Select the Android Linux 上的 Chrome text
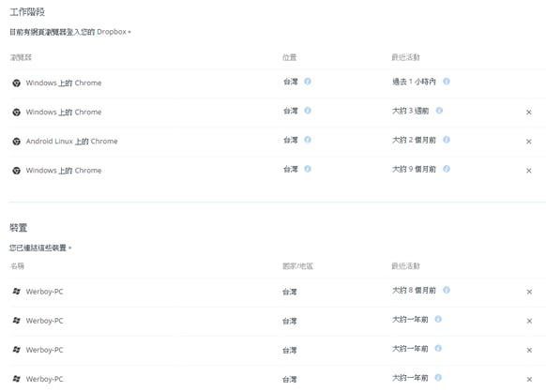Image resolution: width=546 pixels, height=392 pixels. tap(71, 142)
